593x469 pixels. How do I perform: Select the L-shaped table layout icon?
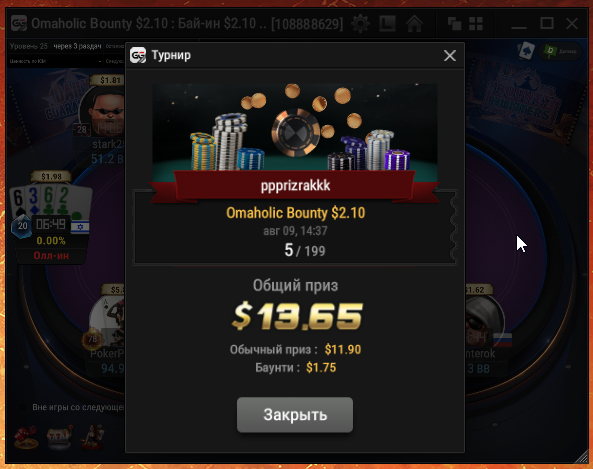pos(387,24)
